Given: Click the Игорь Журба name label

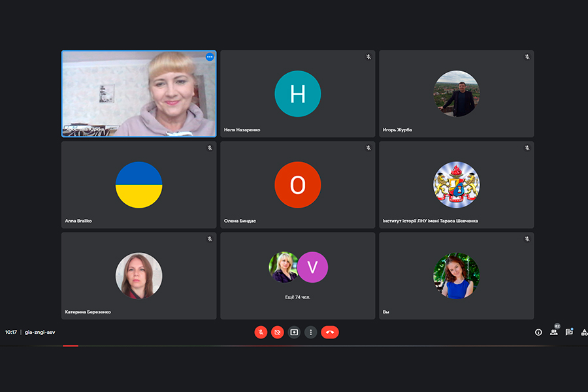Looking at the screenshot, I should [397, 130].
